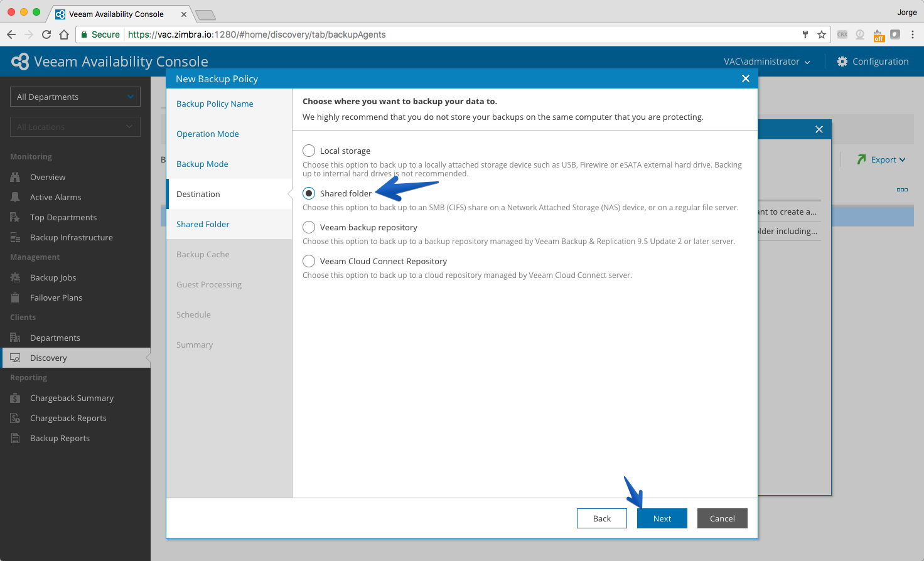Click the Guest Processing wizard step

[x=209, y=284]
